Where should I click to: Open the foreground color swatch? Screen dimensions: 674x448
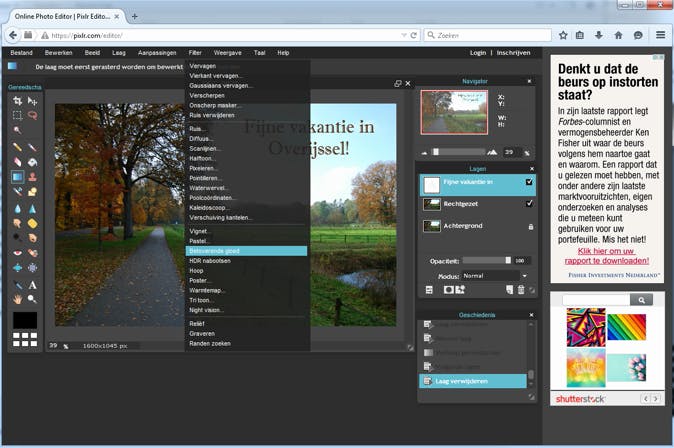tap(25, 320)
